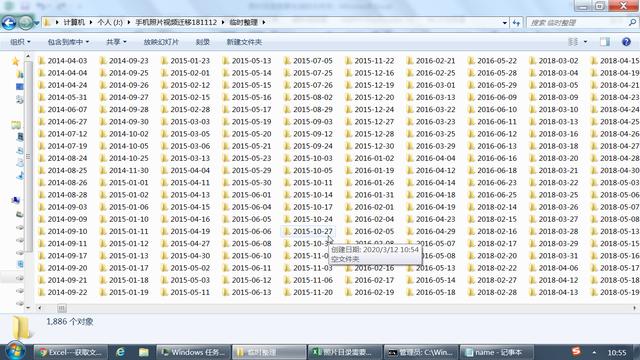Expand the arrow after 个人 (J:) breadcrumb
Screen dimensions: 640x360
click(x=129, y=22)
